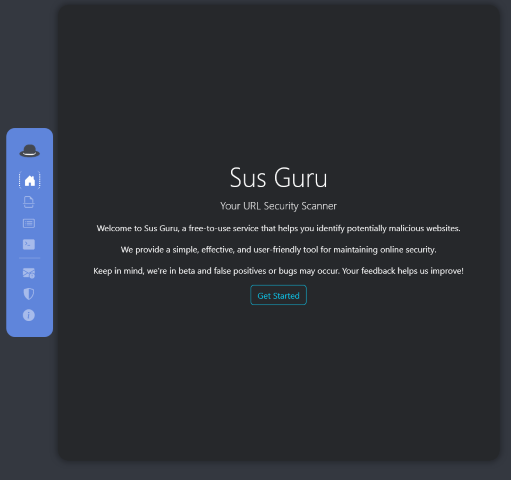Click the "We provide a simple, effective" line

coord(278,250)
